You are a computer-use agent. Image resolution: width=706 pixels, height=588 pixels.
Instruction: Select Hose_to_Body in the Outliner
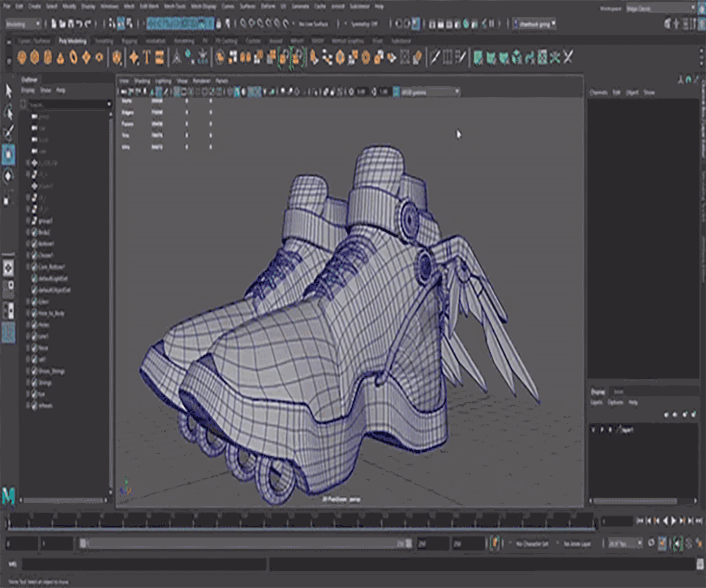pyautogui.click(x=51, y=313)
